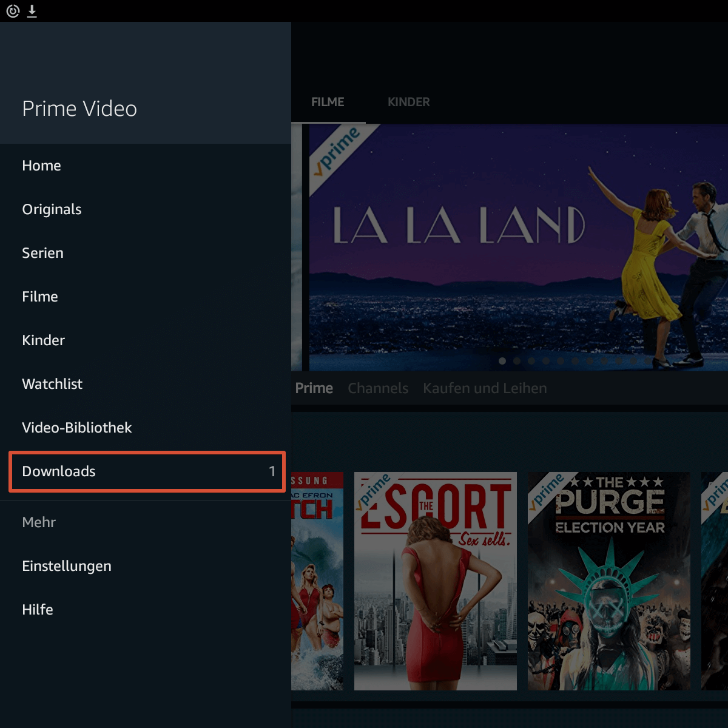Open Home in the side menu
Viewport: 728px width, 728px height.
146,166
